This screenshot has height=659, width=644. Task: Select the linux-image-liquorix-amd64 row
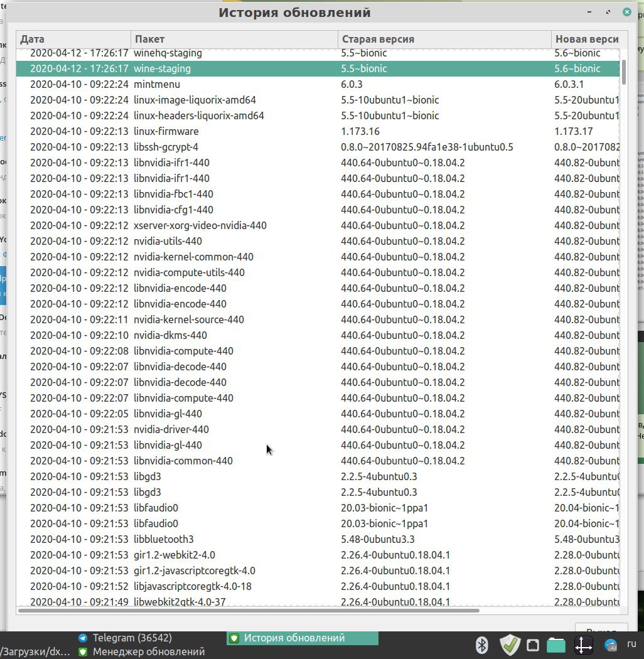pyautogui.click(x=318, y=100)
